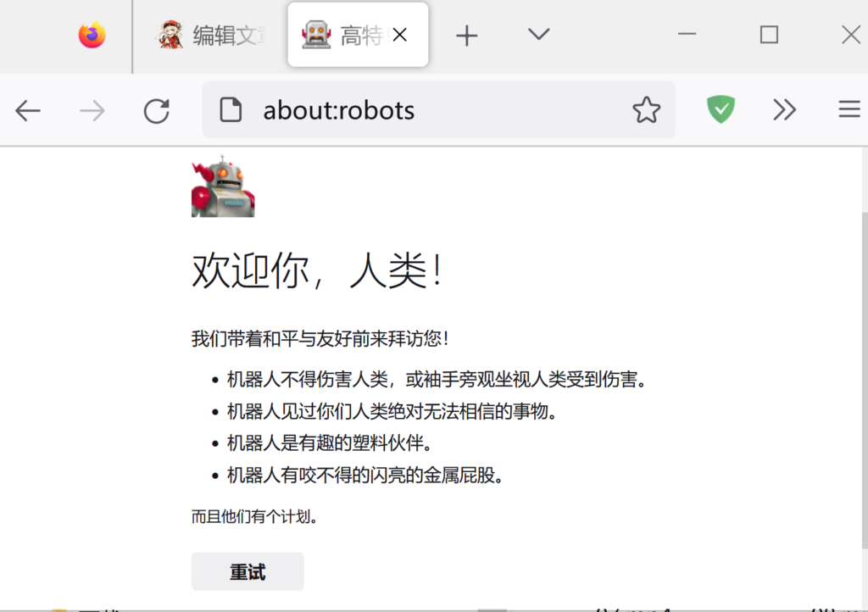Click the back navigation arrow
The width and height of the screenshot is (868, 612).
click(x=28, y=109)
